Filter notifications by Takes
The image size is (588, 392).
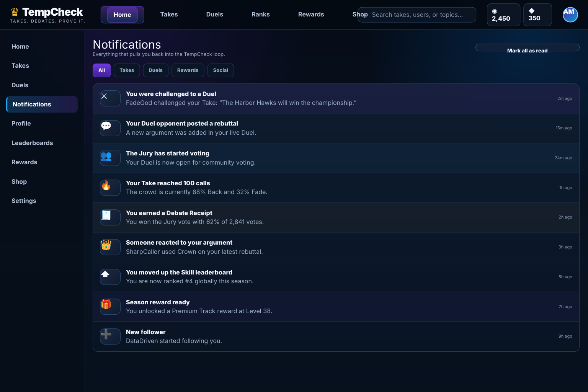(x=127, y=70)
